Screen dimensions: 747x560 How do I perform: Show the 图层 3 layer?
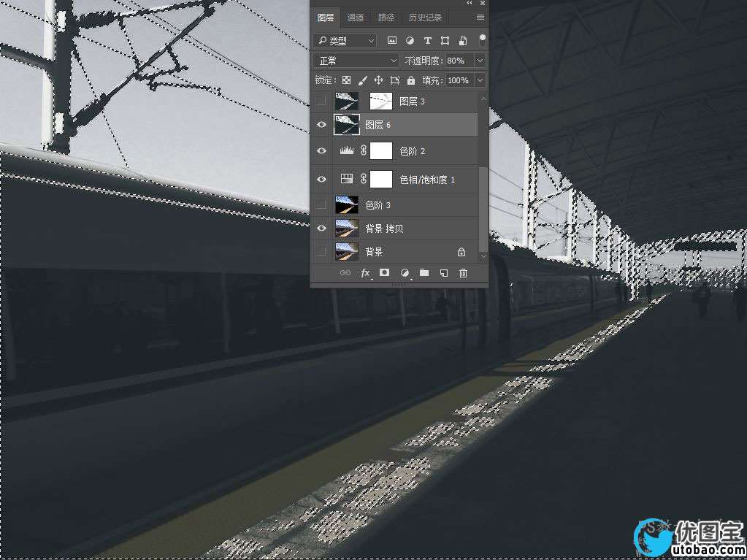click(322, 101)
